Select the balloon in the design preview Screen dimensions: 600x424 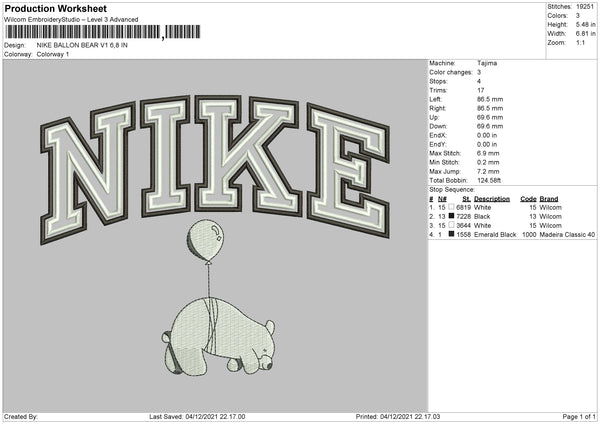[x=205, y=241]
